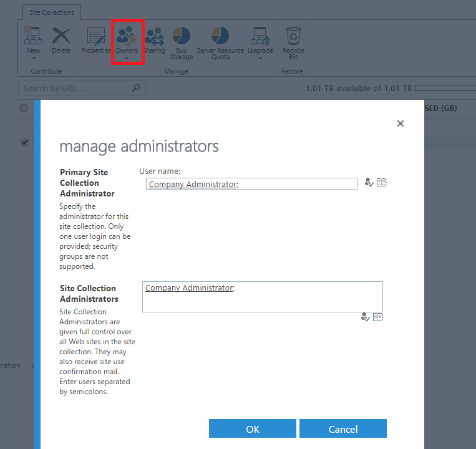Click the Cancel button
The height and width of the screenshot is (449, 476).
(343, 428)
